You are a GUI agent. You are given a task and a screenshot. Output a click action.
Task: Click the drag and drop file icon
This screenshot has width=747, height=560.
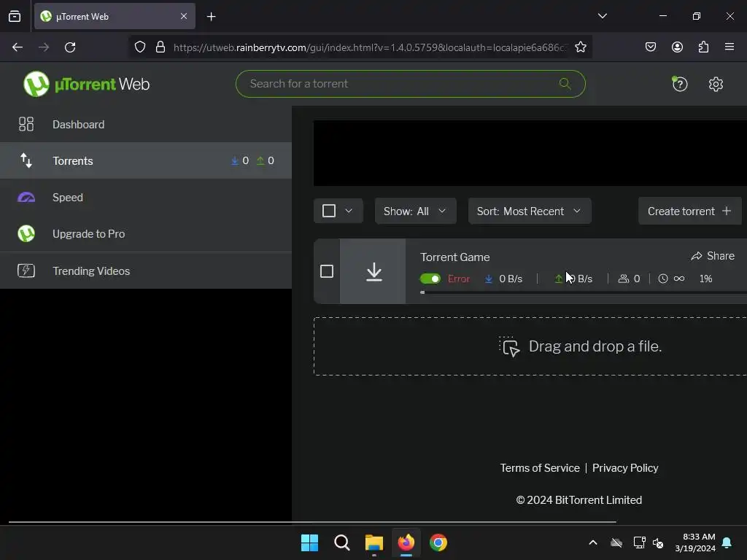click(509, 346)
